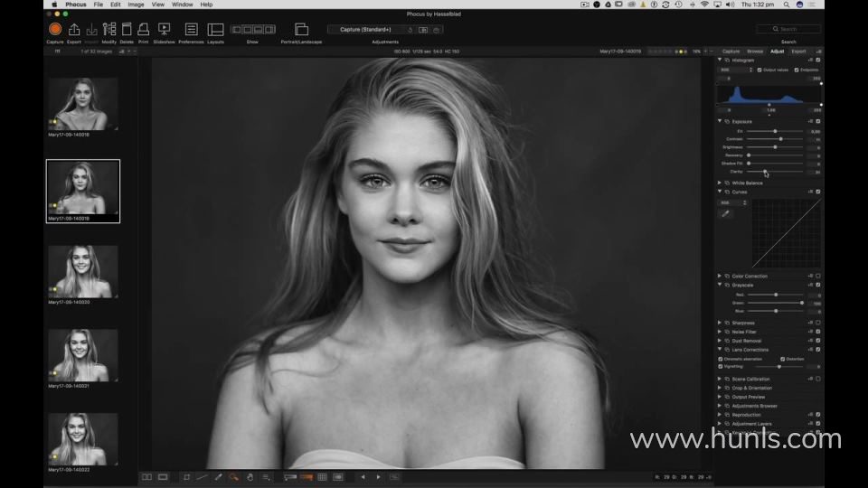Select the compare two-up view icon

[x=146, y=477]
